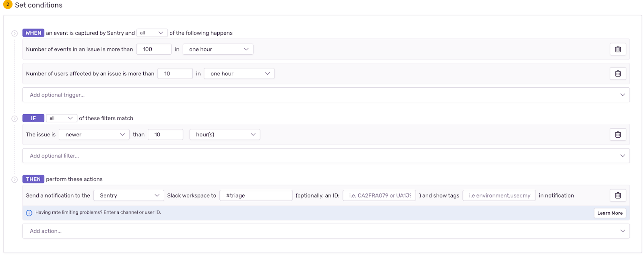Click the circle icon beside WHEN

(x=14, y=33)
